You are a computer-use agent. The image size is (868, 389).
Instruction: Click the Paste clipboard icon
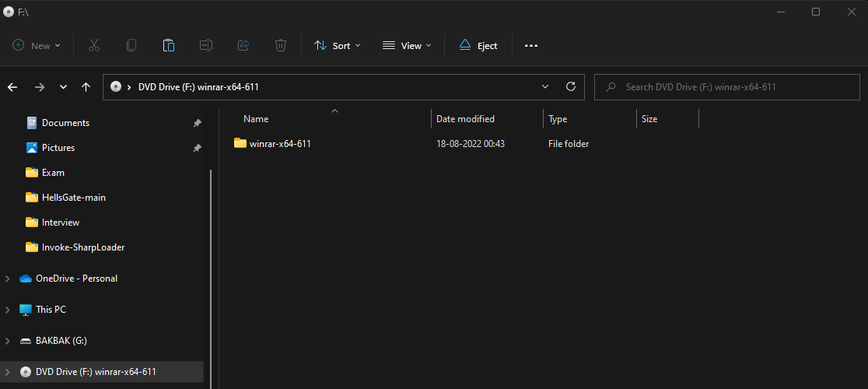click(169, 45)
